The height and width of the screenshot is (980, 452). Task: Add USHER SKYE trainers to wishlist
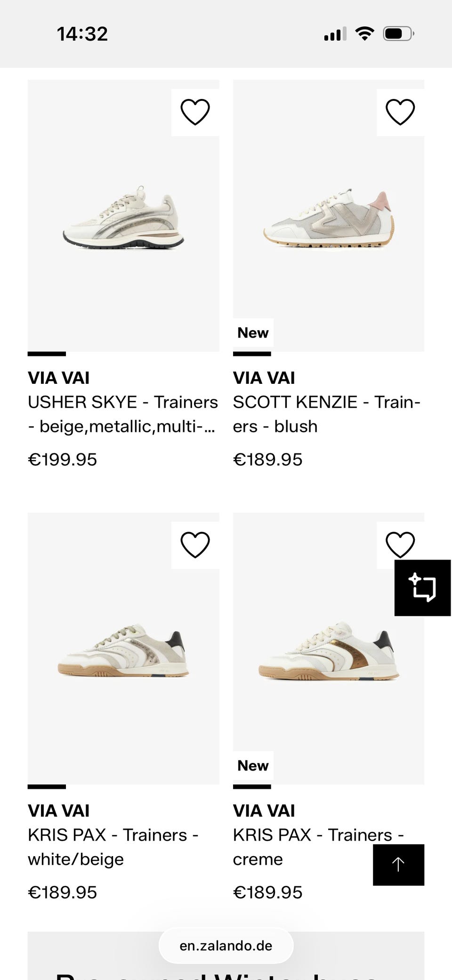195,112
